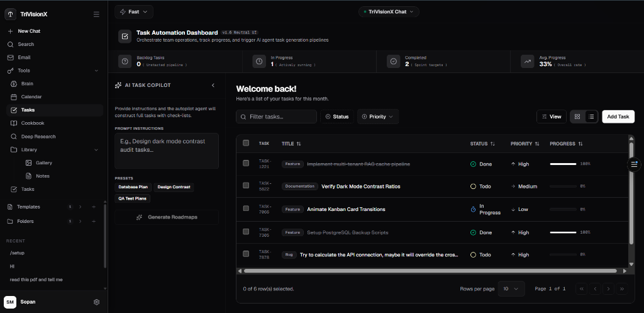
Task: Open Search in the sidebar
Action: coord(25,45)
